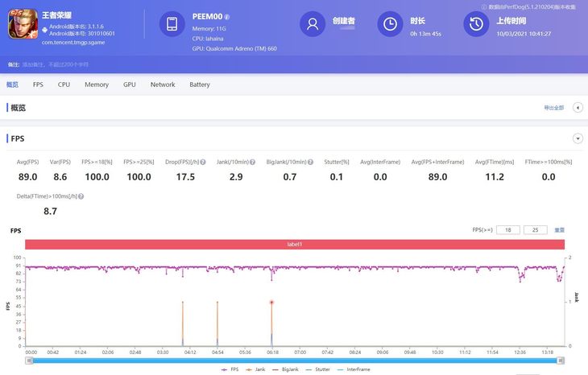Viewport: 588px width, 375px height.
Task: Collapse the FPS section with arrow
Action: coord(578,138)
